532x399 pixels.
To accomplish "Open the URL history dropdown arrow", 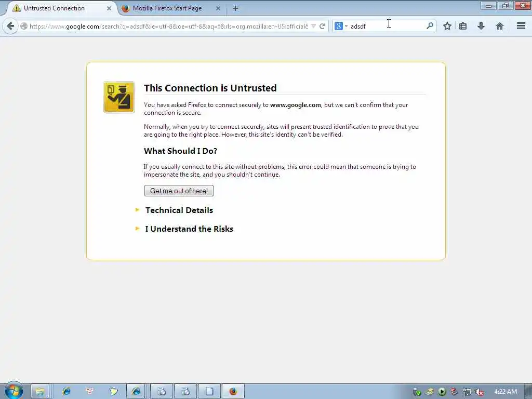I will tap(313, 26).
